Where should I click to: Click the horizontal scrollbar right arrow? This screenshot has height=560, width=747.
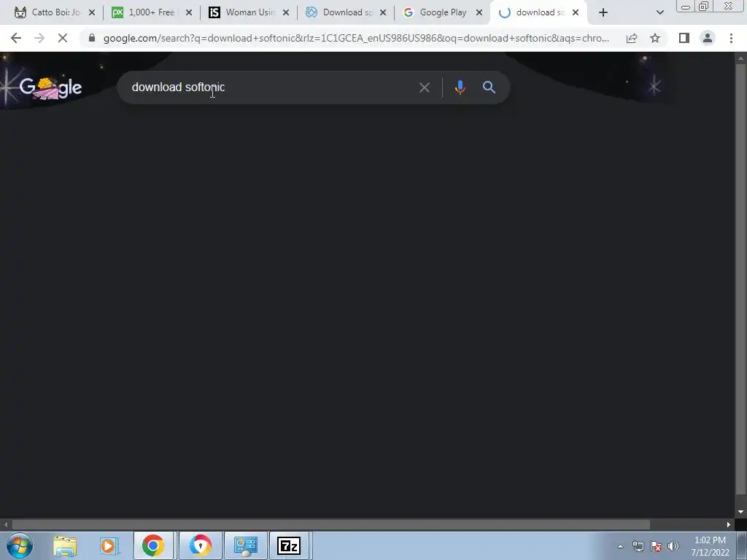729,525
